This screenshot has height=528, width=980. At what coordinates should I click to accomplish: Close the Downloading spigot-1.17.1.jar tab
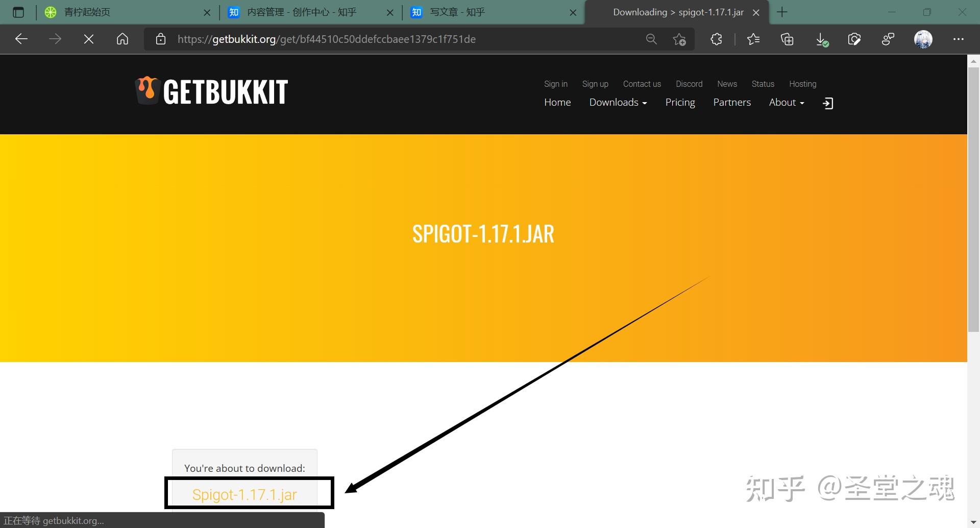pos(756,12)
